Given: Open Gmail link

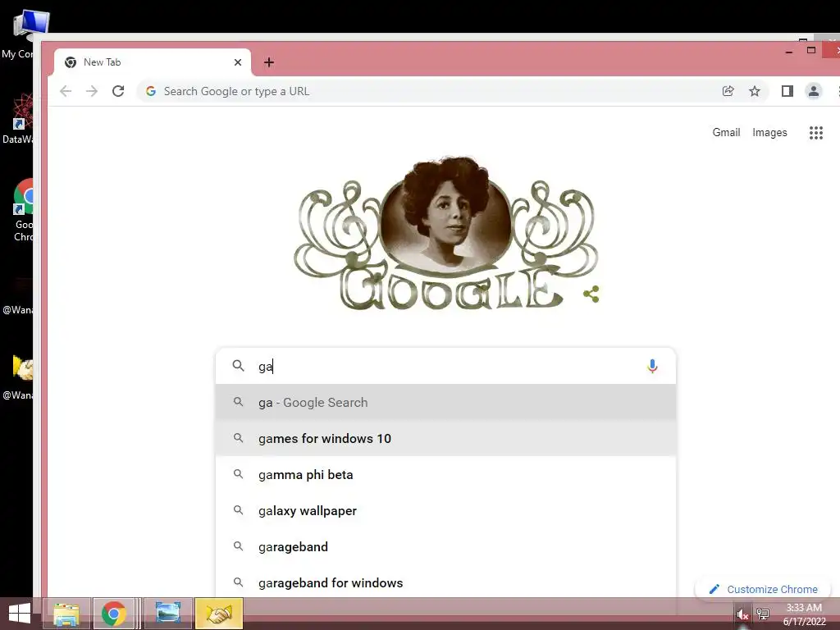Looking at the screenshot, I should tap(726, 132).
